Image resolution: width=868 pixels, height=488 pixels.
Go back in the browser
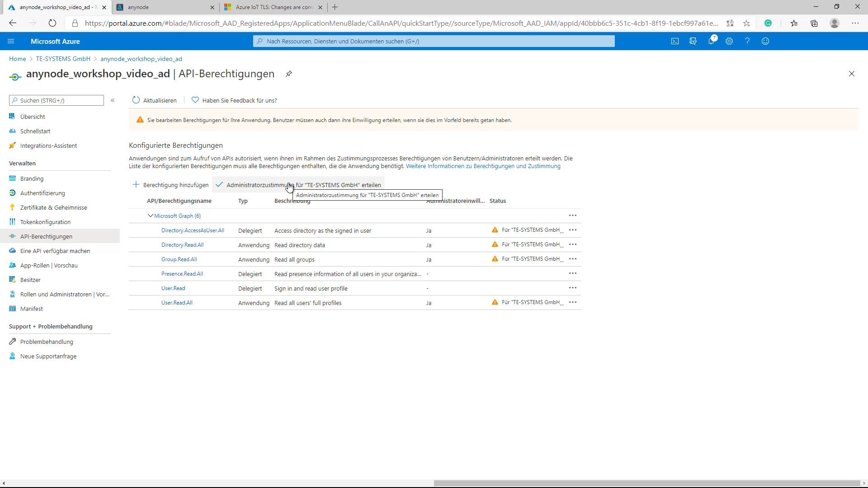(13, 23)
